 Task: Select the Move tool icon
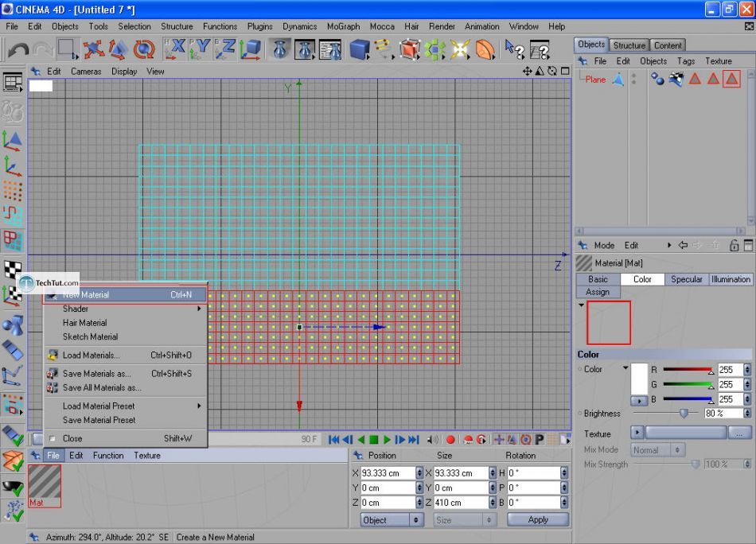click(x=93, y=49)
